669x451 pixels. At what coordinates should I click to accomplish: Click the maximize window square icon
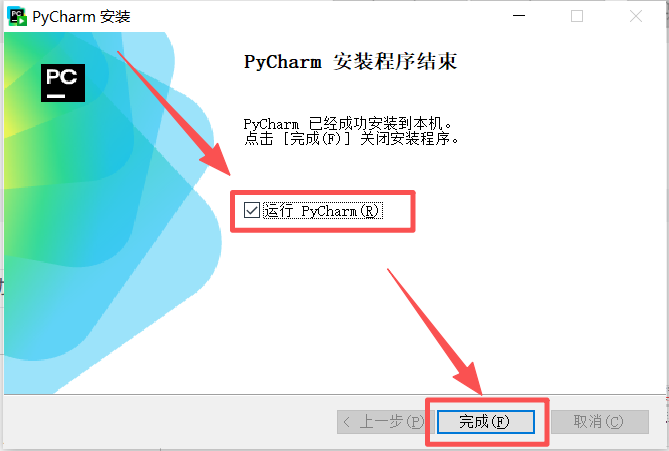click(x=577, y=16)
